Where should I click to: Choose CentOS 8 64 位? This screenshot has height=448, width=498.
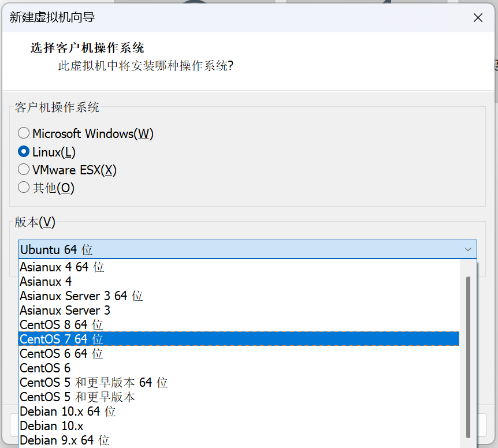coord(239,324)
